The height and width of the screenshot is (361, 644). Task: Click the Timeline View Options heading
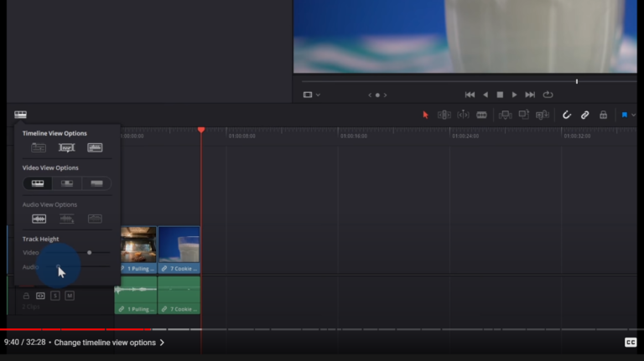click(x=55, y=133)
